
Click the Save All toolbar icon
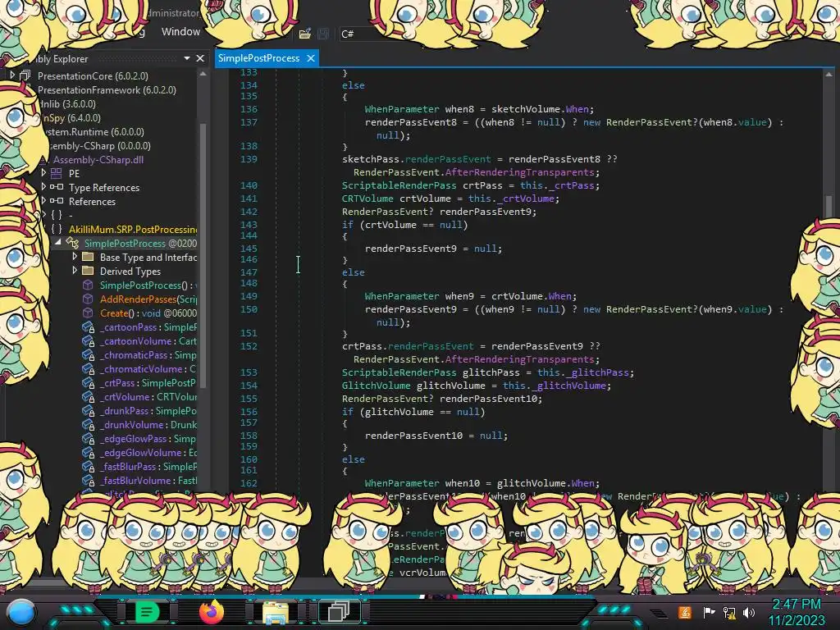coord(323,34)
